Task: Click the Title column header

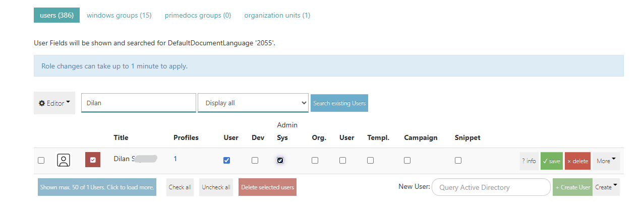Action: point(121,137)
